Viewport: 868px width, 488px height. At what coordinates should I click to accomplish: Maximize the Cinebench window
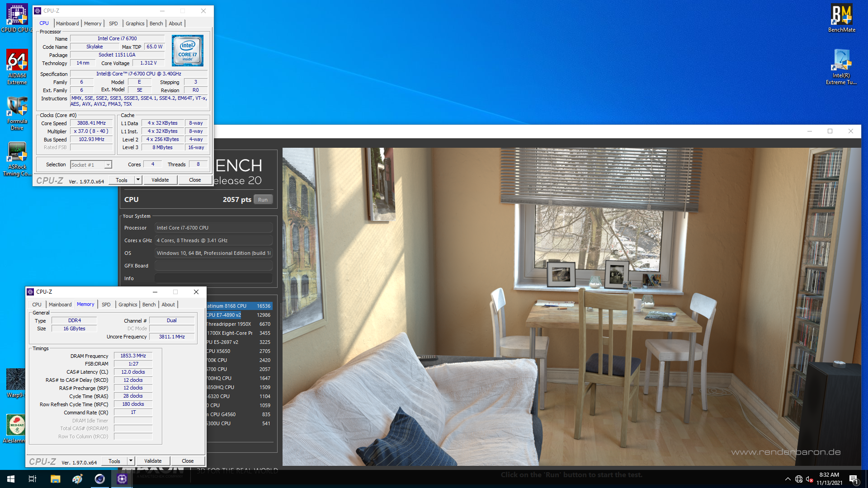click(x=830, y=131)
